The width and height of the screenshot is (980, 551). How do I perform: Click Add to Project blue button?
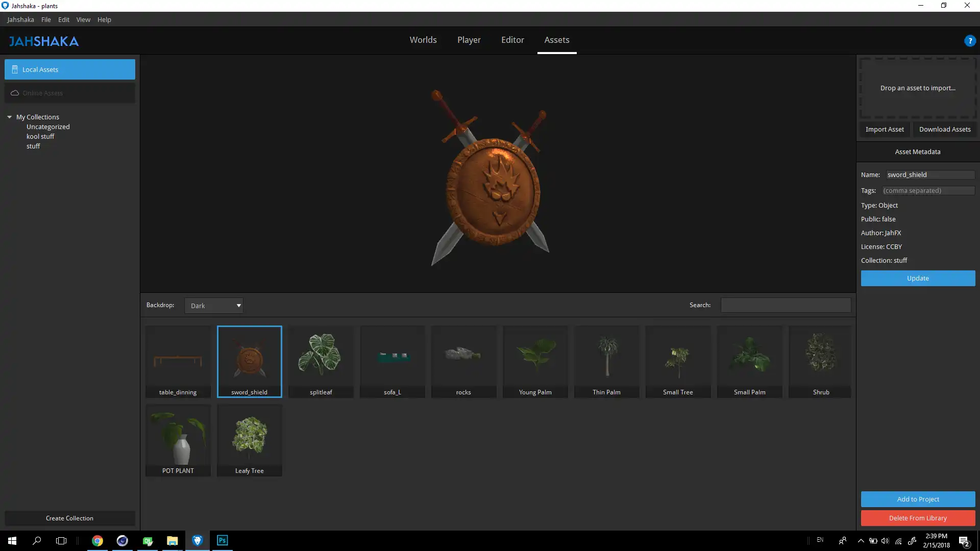[918, 498]
